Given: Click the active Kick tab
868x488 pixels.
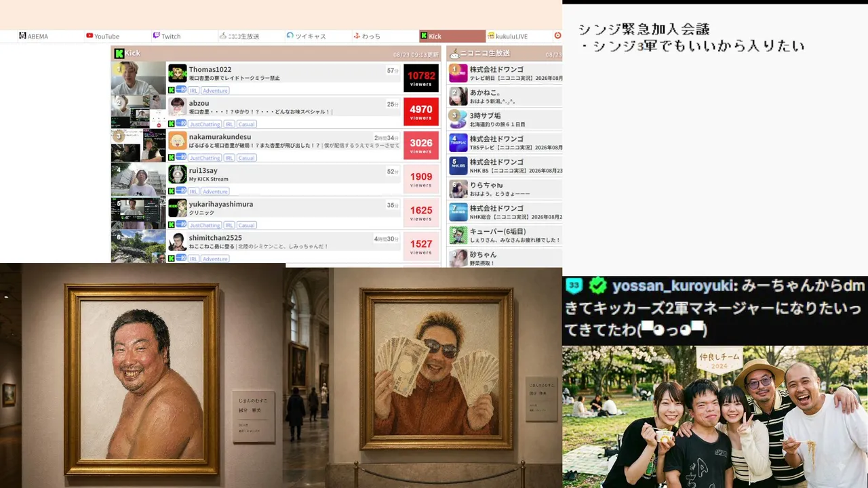Looking at the screenshot, I should tap(452, 36).
